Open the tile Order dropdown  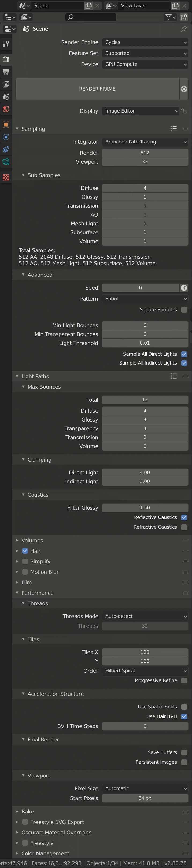(x=145, y=671)
